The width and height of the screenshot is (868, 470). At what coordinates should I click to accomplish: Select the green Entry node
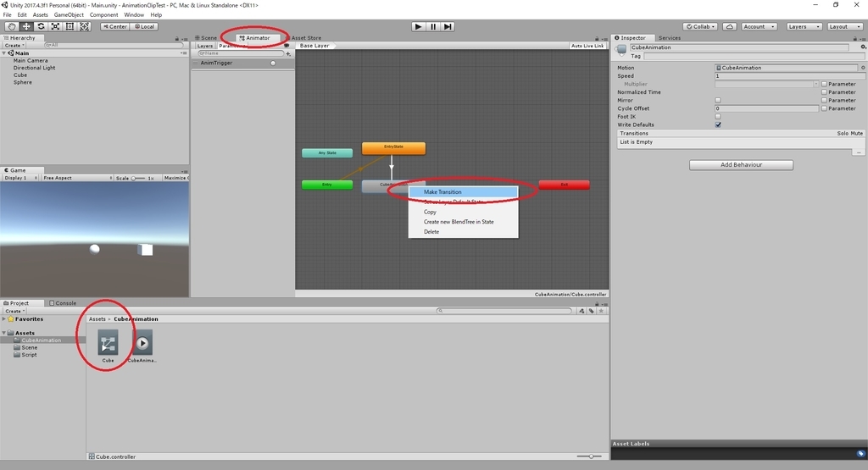click(x=327, y=185)
